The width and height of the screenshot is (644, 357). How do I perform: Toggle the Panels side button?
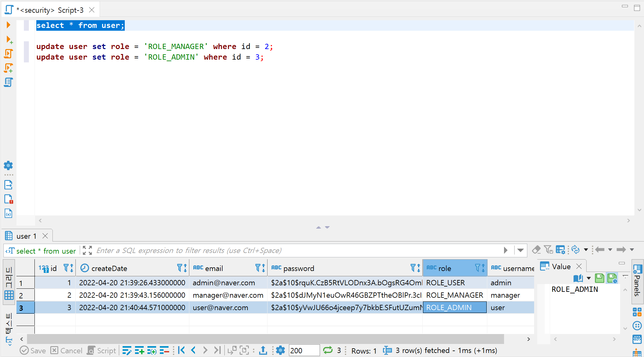click(637, 281)
